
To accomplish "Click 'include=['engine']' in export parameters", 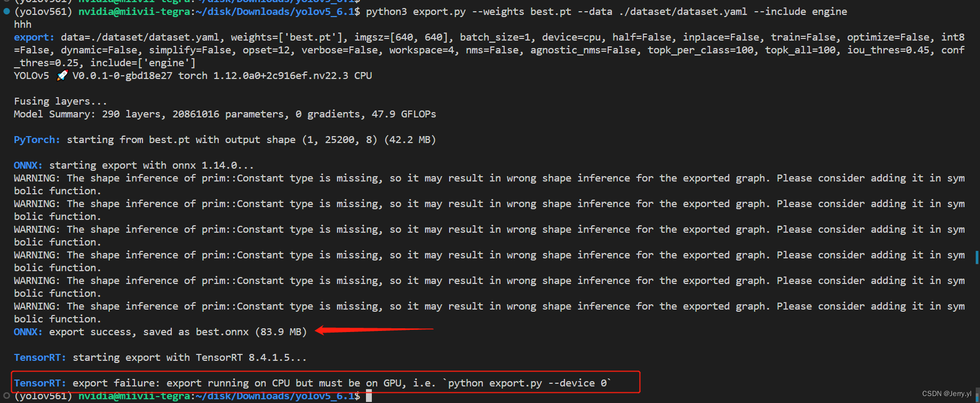I will tap(143, 63).
